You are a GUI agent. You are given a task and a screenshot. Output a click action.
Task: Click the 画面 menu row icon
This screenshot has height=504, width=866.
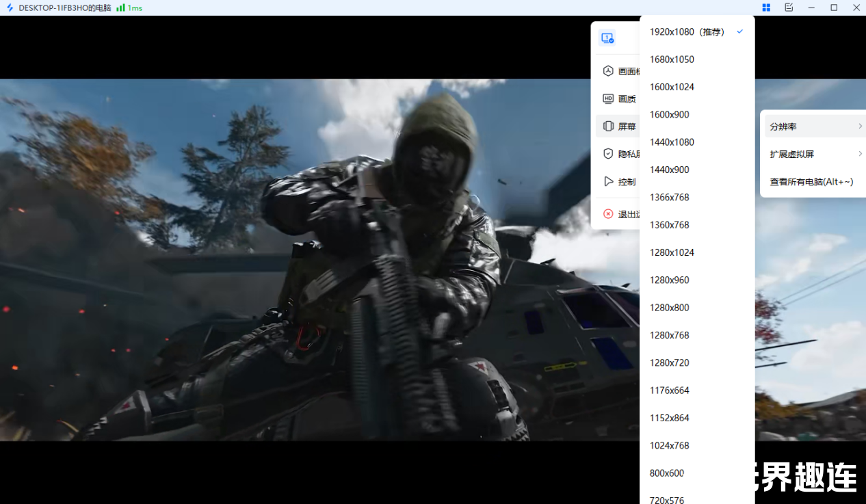[607, 71]
